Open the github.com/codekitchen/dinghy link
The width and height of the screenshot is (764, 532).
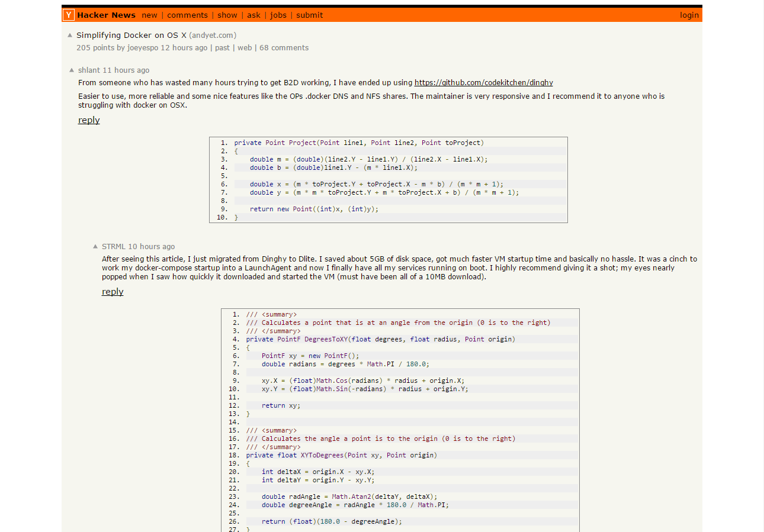coord(483,83)
